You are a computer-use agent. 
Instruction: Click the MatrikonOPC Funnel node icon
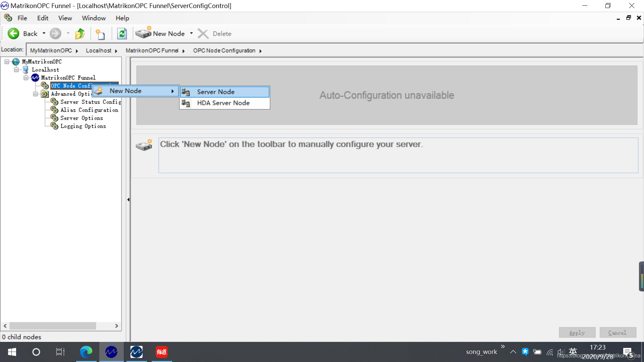(x=35, y=78)
